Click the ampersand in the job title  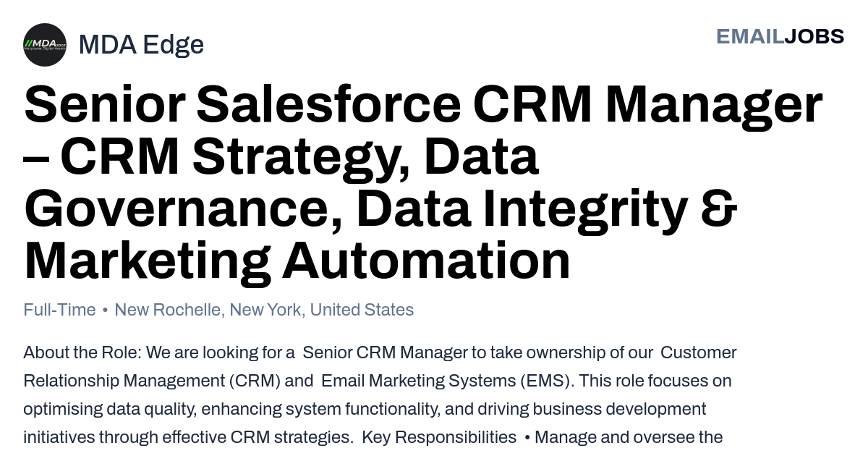pos(719,208)
